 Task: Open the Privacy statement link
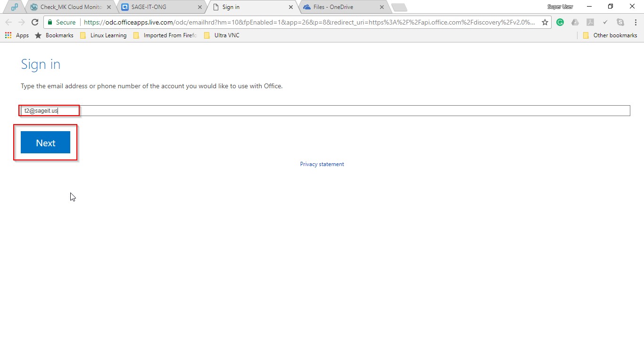(x=322, y=164)
